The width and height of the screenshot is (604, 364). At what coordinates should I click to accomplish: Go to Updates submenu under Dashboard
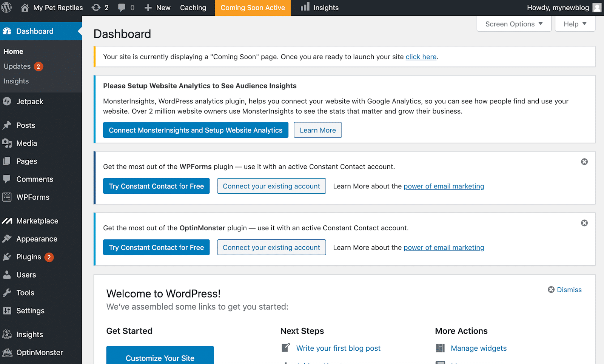[x=17, y=66]
